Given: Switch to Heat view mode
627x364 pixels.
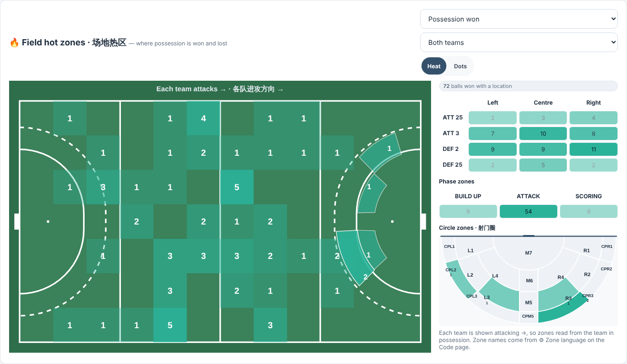Looking at the screenshot, I should 434,66.
